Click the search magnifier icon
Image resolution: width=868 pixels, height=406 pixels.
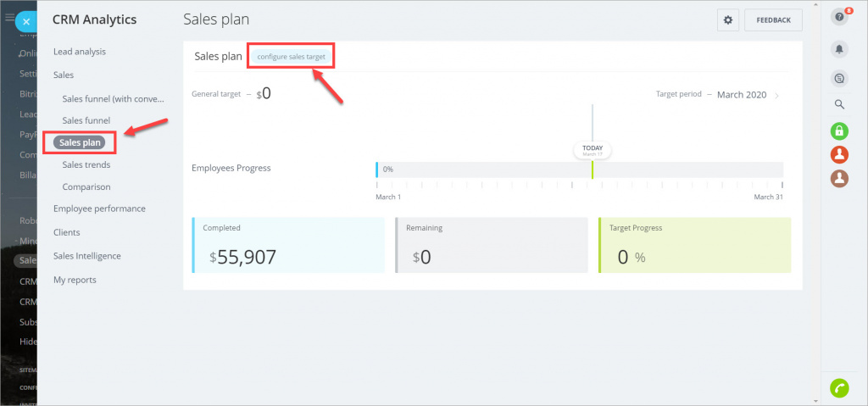pyautogui.click(x=840, y=104)
